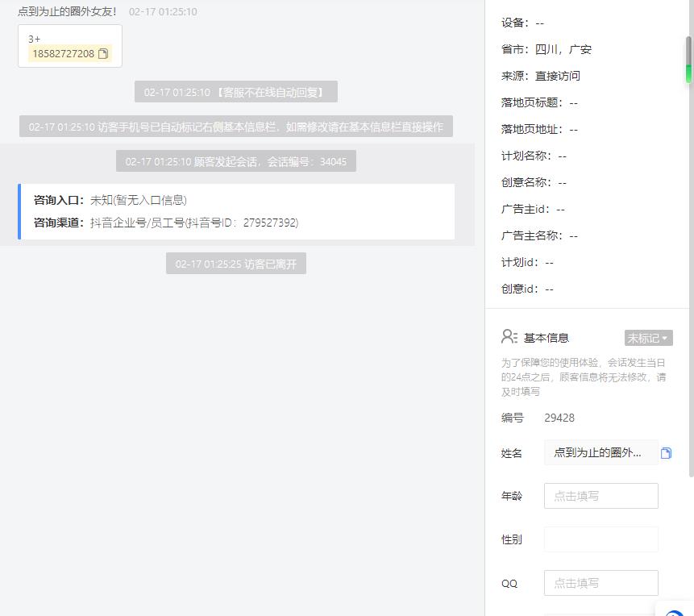Viewport: 694px width, 616px height.
Task: Click the 广告主名称 entry
Action: click(x=539, y=235)
